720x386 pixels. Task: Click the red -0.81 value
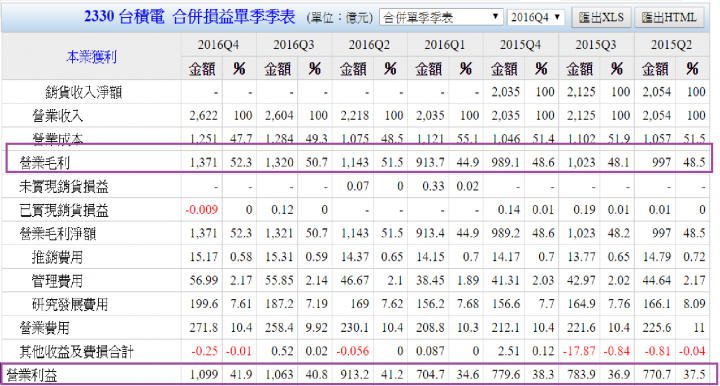(x=658, y=351)
